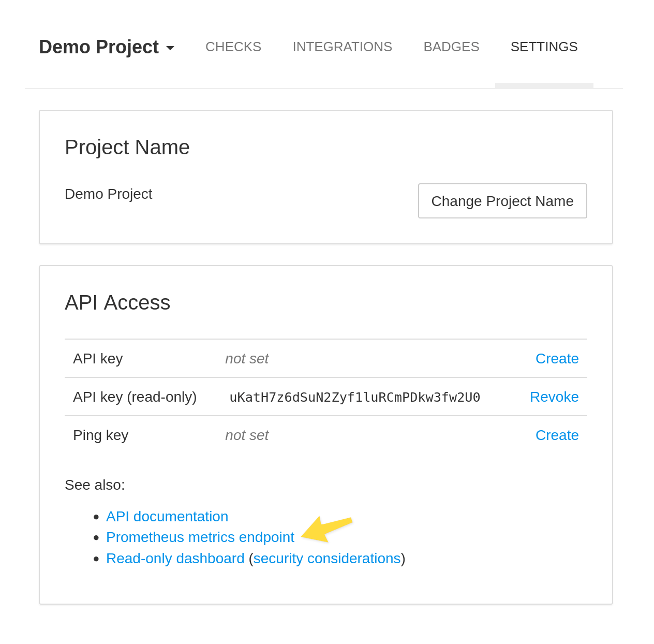Viewport: 654px width, 644px height.
Task: Open the Prometheus metrics endpoint
Action: tap(200, 537)
